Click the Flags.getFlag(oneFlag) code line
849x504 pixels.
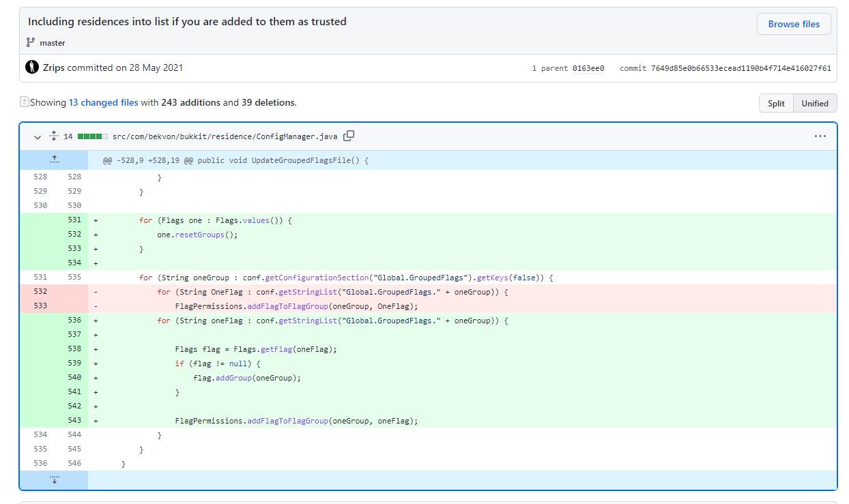tap(256, 349)
